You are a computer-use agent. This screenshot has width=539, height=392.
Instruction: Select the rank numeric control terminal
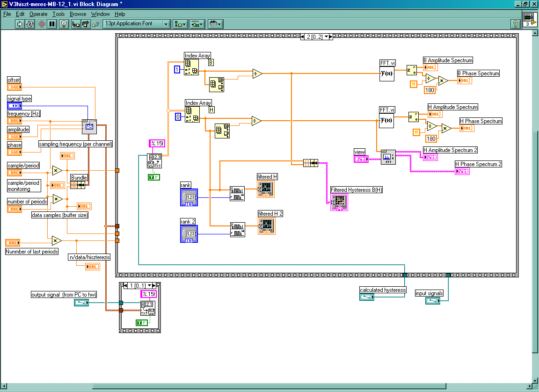189,197
